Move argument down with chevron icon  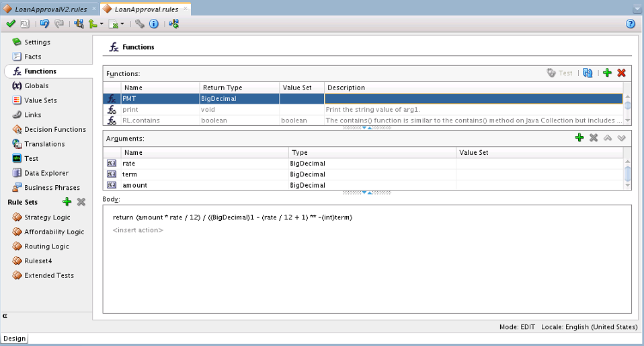[621, 138]
